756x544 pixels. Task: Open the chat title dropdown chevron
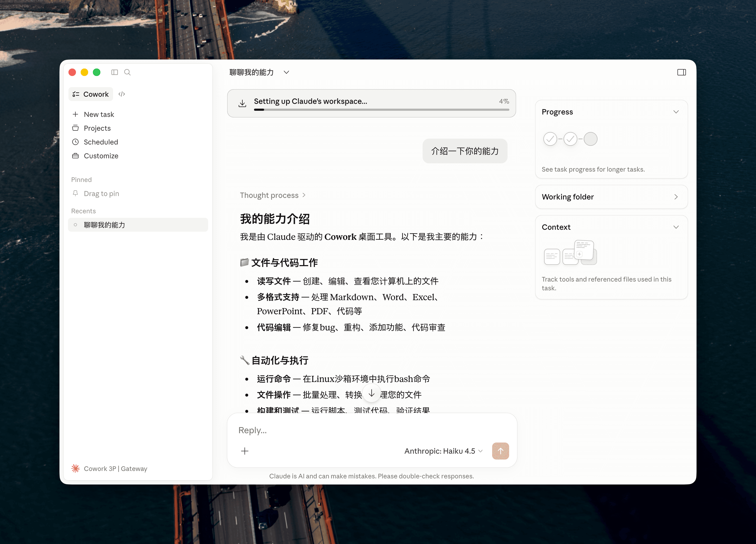(286, 72)
